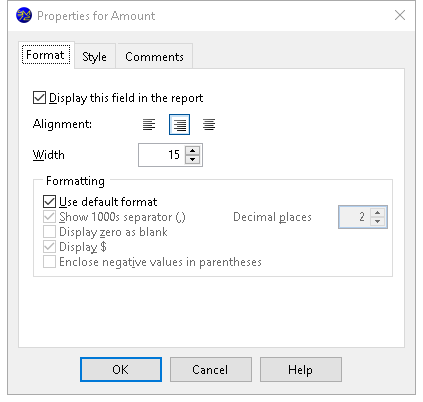This screenshot has width=423, height=402.
Task: Check Enclose negative values in parentheses
Action: tap(49, 262)
